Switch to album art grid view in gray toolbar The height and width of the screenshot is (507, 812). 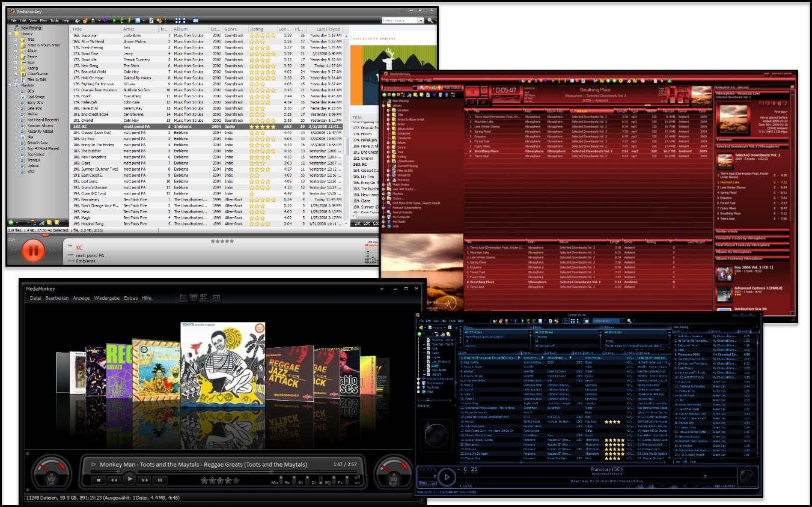[x=178, y=20]
